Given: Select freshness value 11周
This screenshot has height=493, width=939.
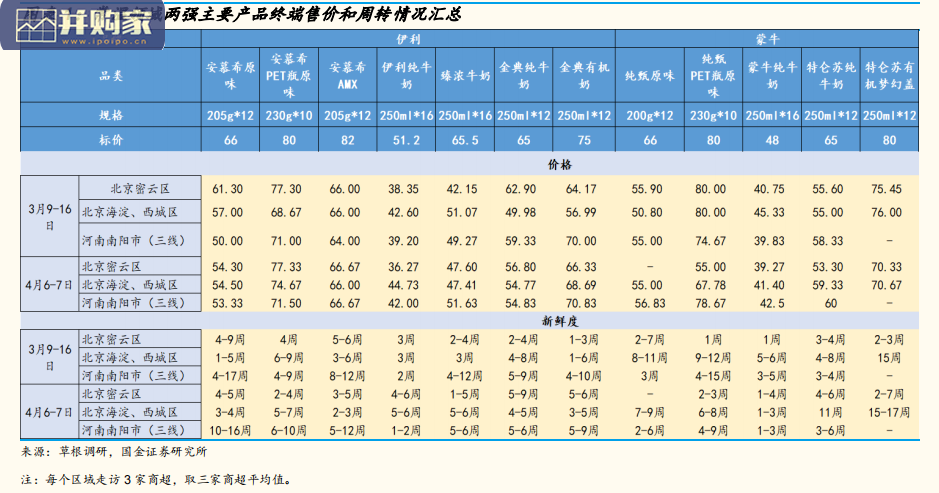Looking at the screenshot, I should coord(830,413).
